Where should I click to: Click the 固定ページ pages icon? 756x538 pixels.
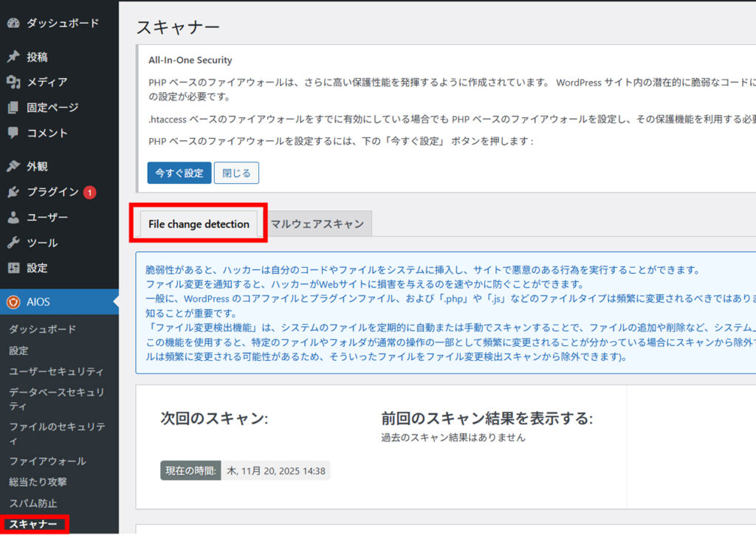[x=13, y=108]
